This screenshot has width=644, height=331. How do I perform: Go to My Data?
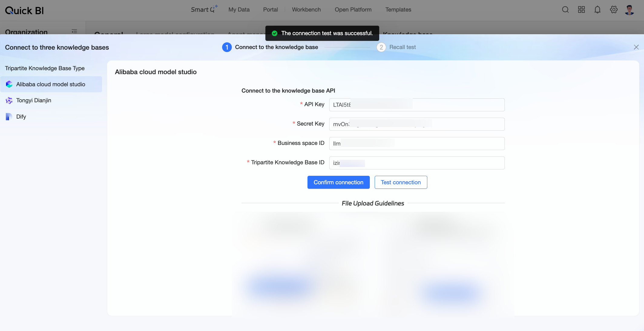click(239, 10)
